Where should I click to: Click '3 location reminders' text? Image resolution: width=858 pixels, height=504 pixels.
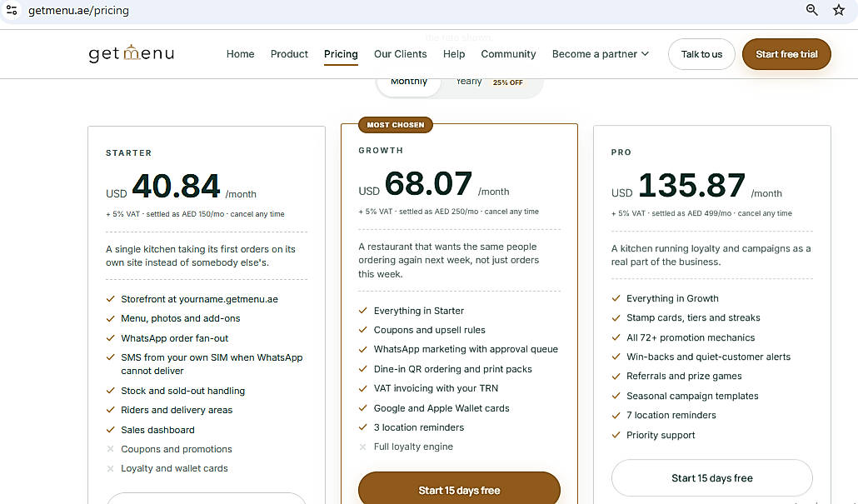click(419, 427)
